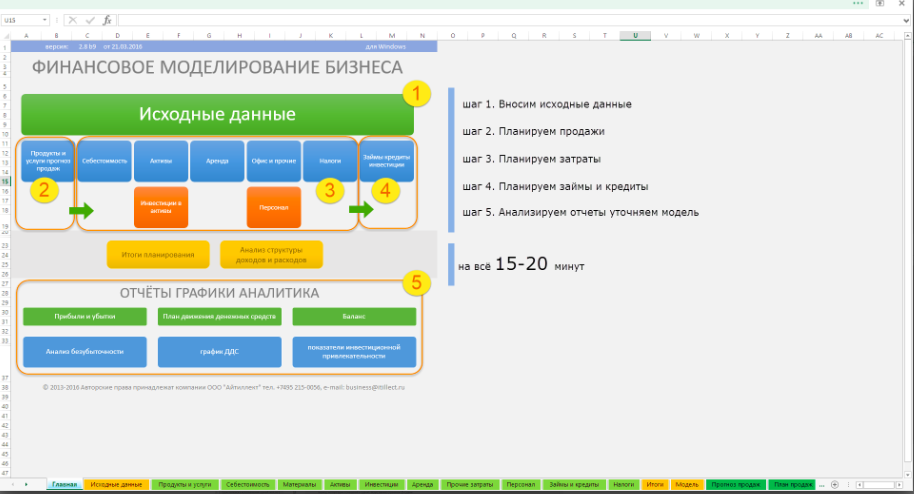The width and height of the screenshot is (914, 494).
Task: Expand the formula bar with chevron
Action: tap(906, 20)
